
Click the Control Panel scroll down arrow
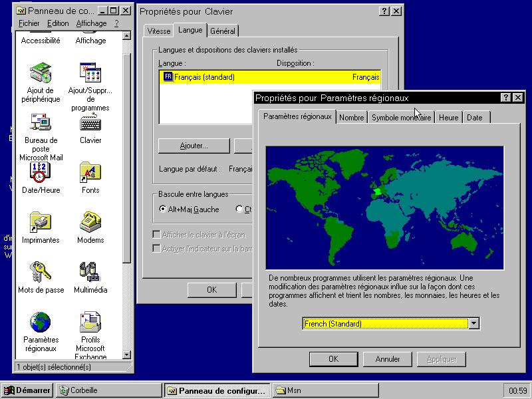(x=126, y=354)
